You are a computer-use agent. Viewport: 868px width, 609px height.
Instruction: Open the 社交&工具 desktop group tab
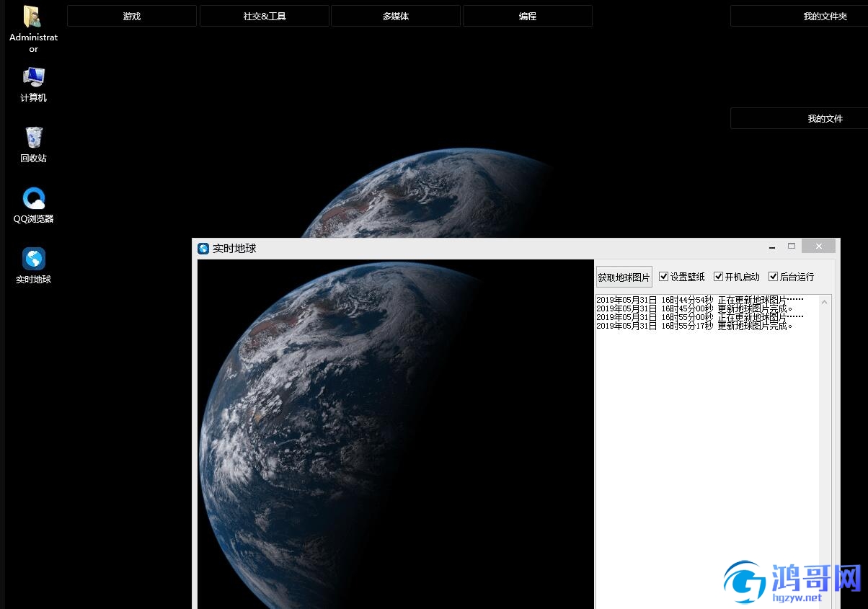(x=265, y=16)
